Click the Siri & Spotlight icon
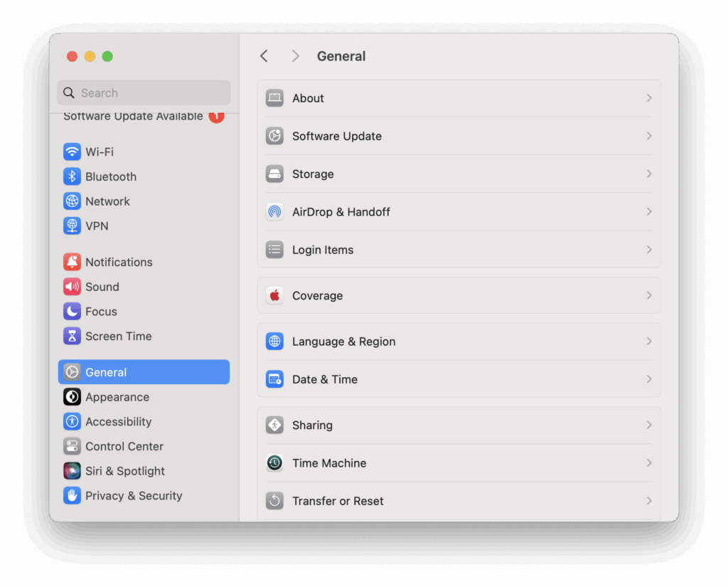728x587 pixels. pyautogui.click(x=72, y=470)
